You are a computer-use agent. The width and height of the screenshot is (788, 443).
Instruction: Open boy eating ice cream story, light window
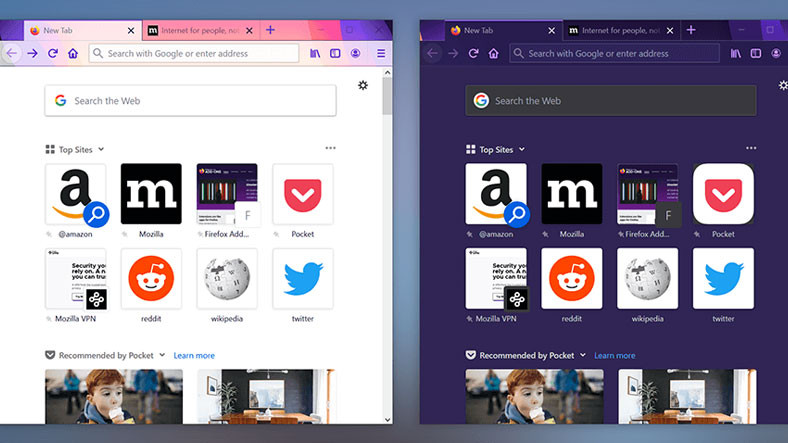click(114, 397)
